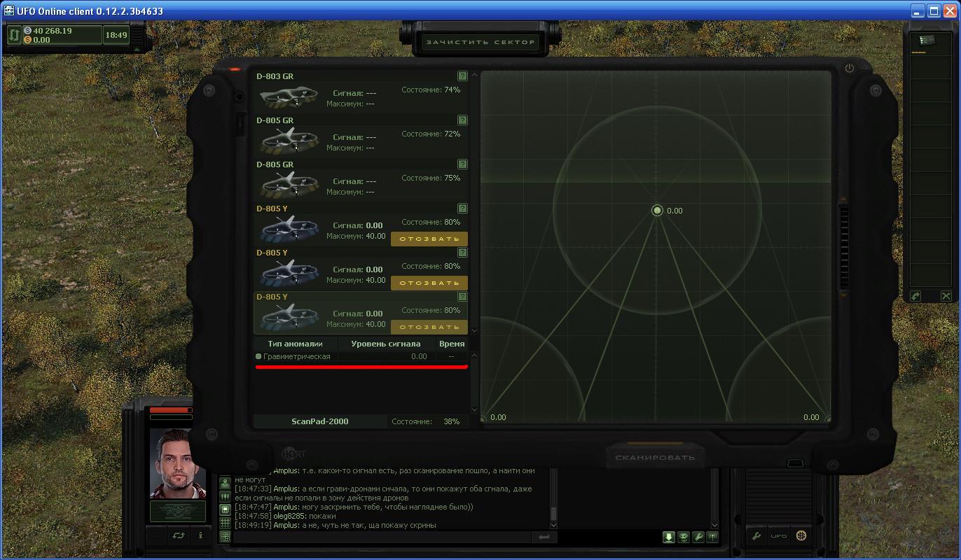961x560 pixels.
Task: Open the gold currency shop icon
Action: 801,536
